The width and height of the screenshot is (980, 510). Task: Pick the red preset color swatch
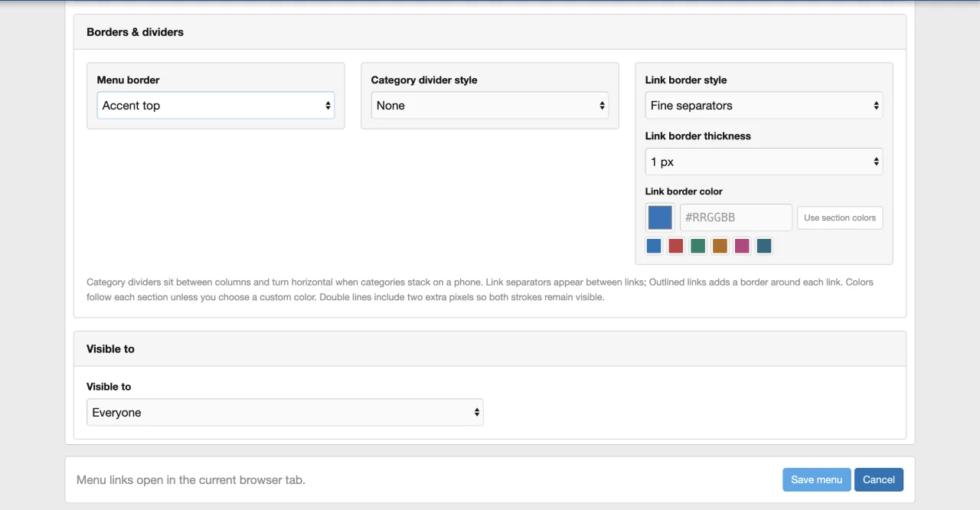[676, 246]
